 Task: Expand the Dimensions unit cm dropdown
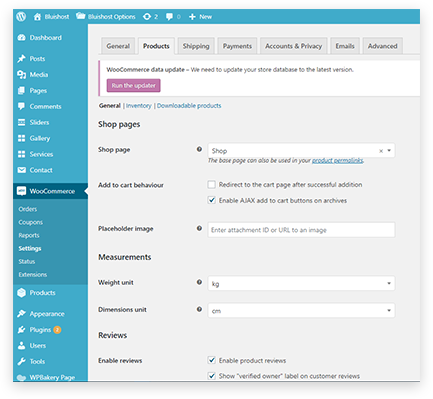(x=301, y=311)
